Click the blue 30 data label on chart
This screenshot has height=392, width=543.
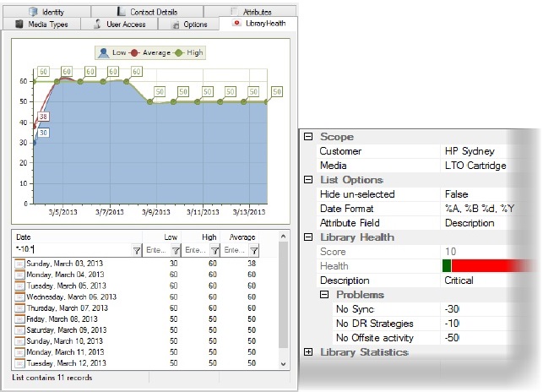pyautogui.click(x=43, y=133)
